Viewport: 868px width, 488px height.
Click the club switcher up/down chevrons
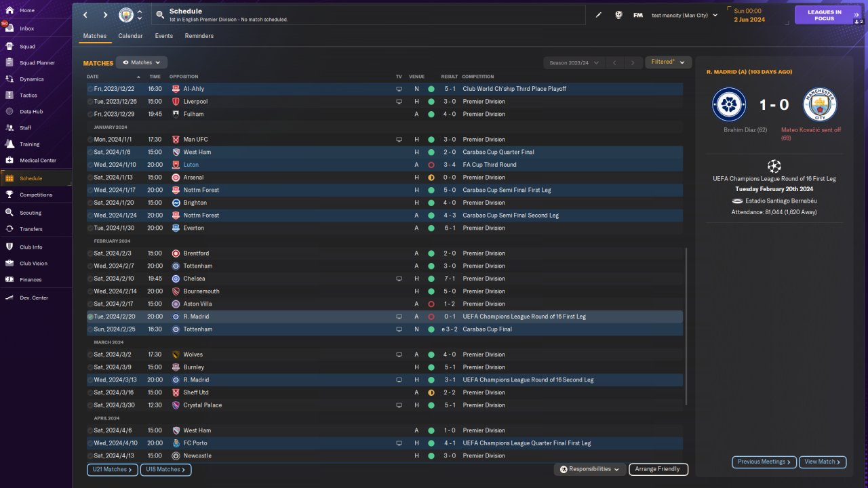[140, 15]
